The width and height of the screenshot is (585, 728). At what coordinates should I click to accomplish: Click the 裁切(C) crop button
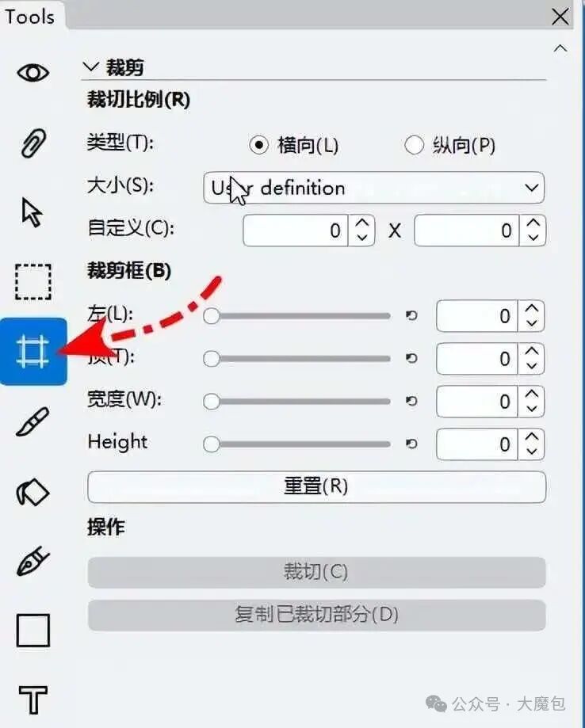coord(316,572)
